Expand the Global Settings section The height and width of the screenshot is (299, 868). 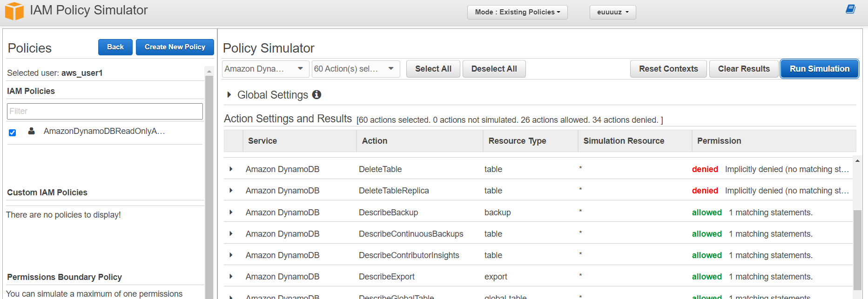tap(229, 95)
